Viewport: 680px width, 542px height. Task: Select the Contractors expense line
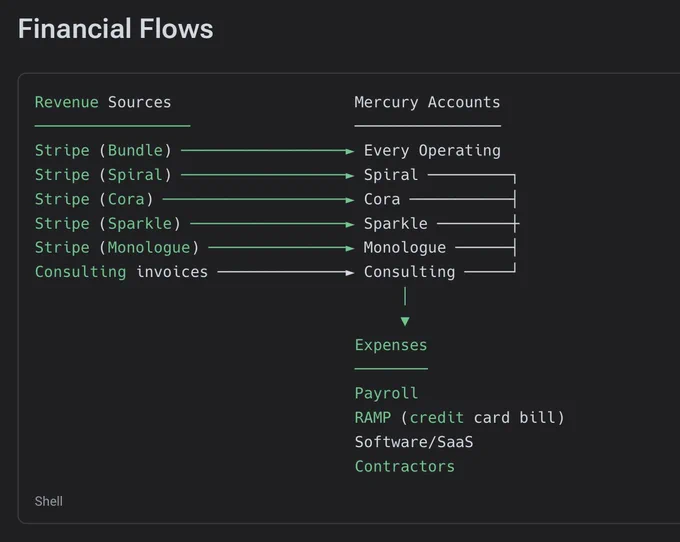pos(405,466)
